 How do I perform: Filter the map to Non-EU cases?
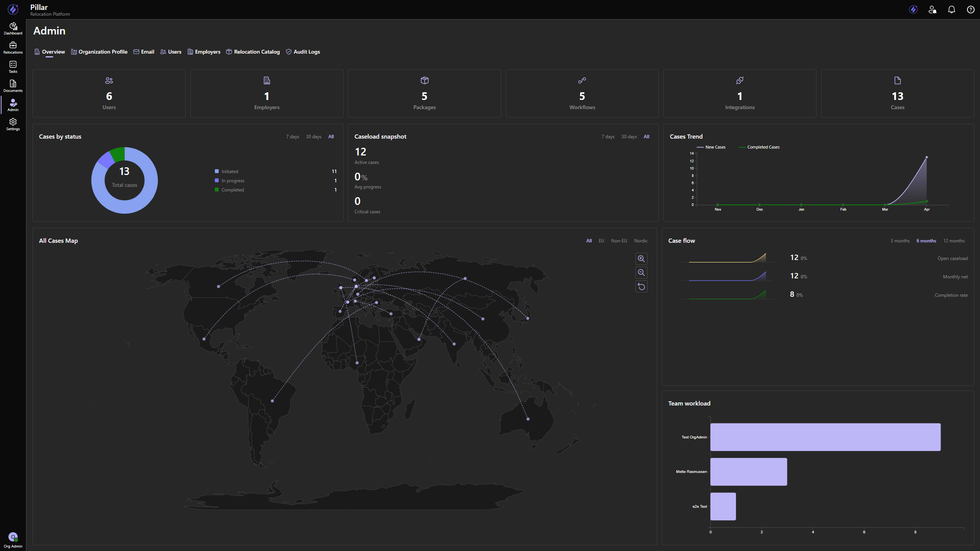click(619, 241)
